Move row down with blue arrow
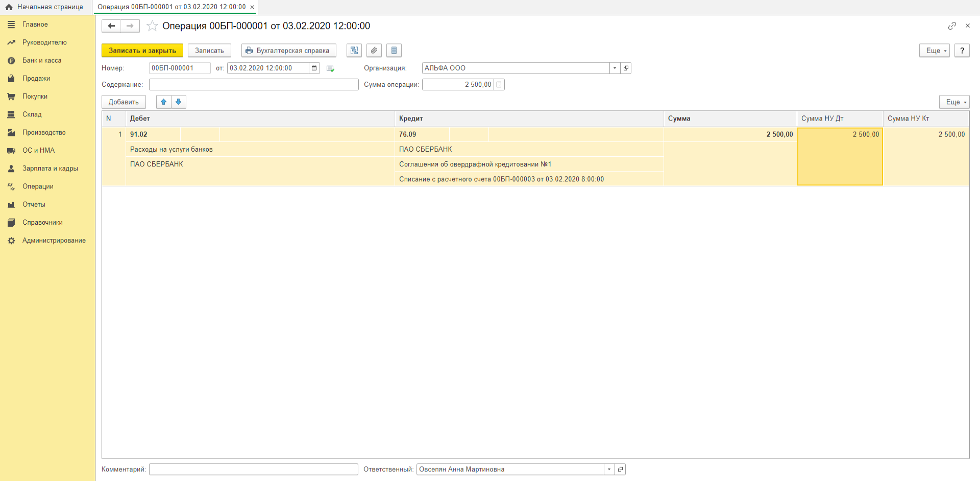980x481 pixels. [179, 102]
